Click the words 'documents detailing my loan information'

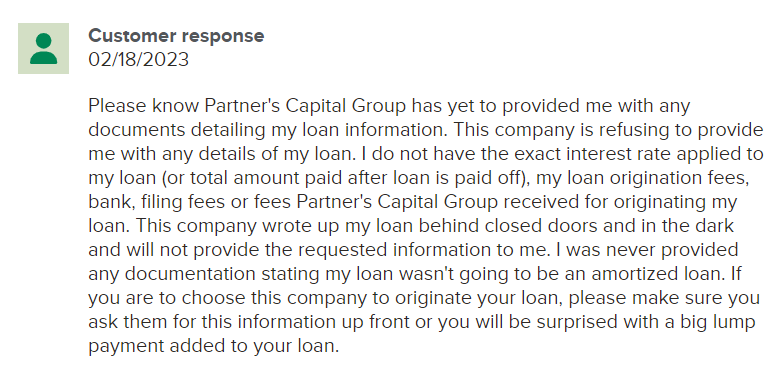pos(268,130)
